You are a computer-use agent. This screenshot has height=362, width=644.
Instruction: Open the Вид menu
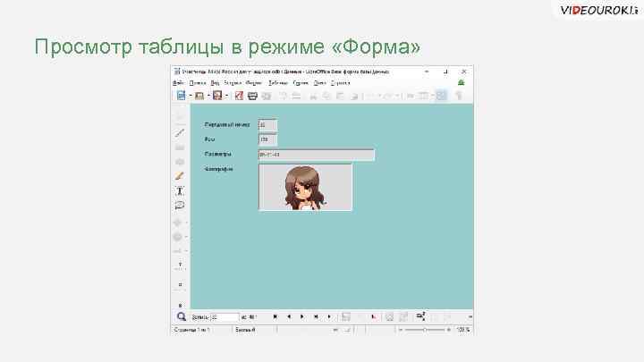coord(215,83)
